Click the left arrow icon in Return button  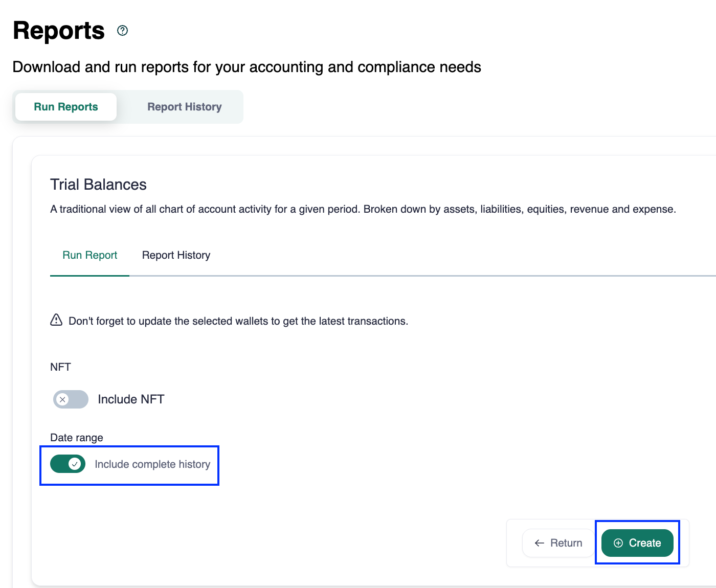[x=539, y=543]
